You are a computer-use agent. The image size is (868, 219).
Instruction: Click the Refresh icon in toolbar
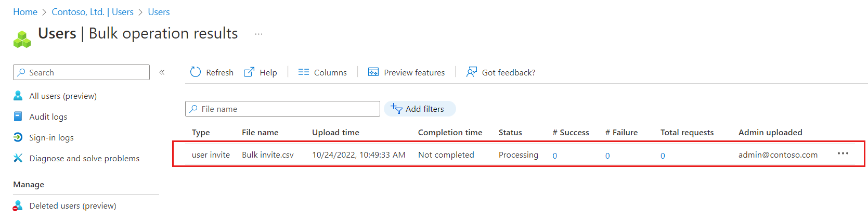(196, 72)
